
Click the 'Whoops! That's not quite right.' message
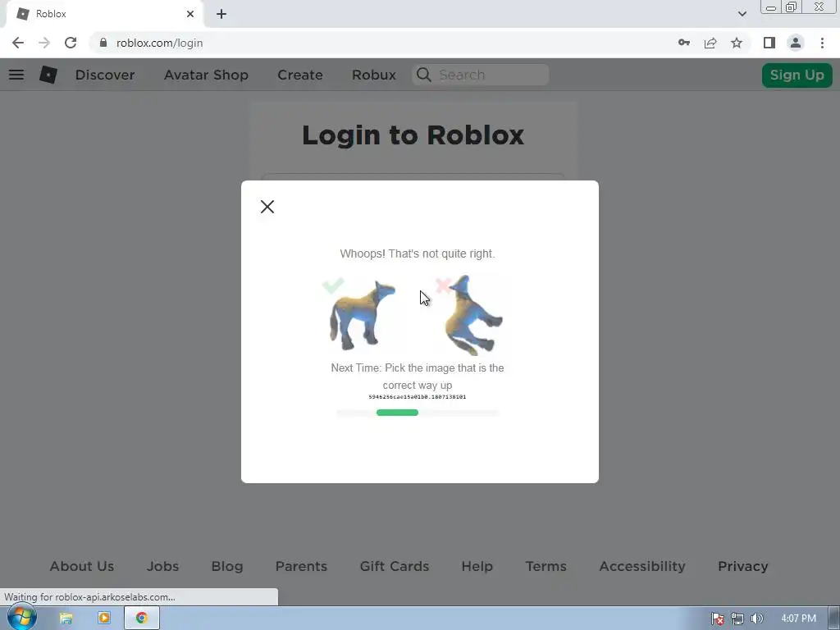(418, 253)
